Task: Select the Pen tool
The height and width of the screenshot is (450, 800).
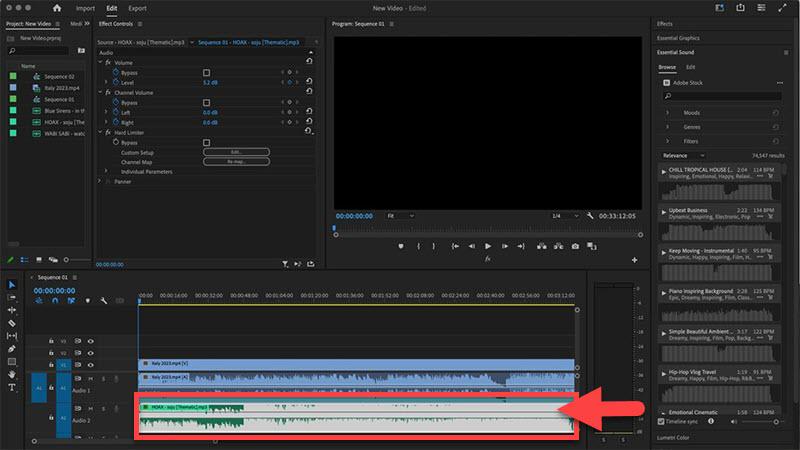Action: [x=12, y=349]
